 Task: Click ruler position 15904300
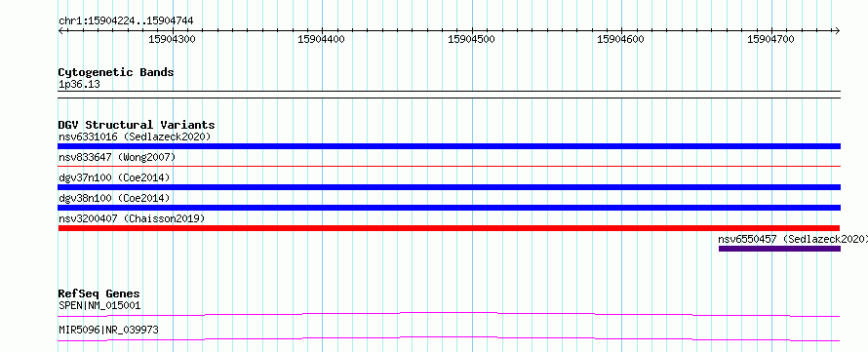coord(173,39)
